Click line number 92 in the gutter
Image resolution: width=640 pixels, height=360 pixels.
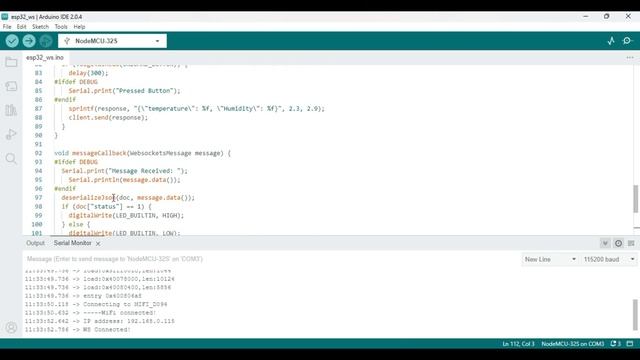pos(38,153)
